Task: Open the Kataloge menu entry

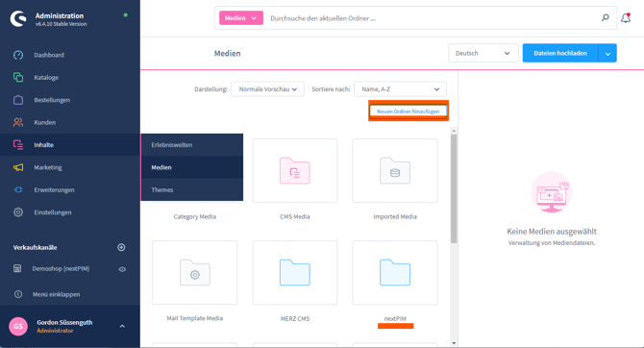Action: [46, 77]
